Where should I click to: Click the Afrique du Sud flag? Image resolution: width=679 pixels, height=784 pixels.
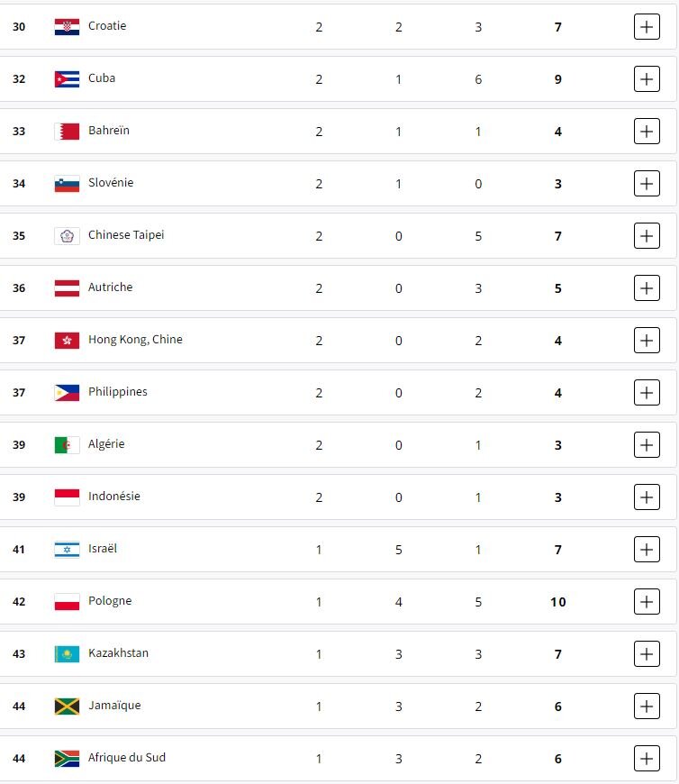tap(67, 759)
